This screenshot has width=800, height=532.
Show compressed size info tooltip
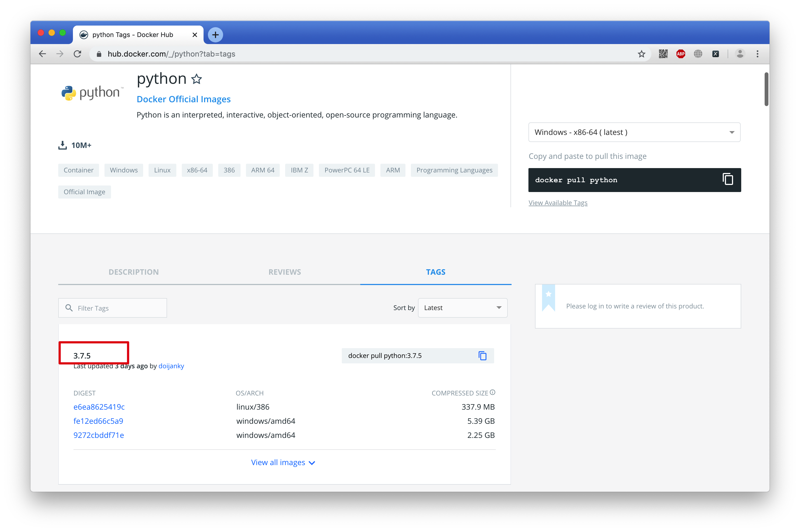tap(493, 392)
